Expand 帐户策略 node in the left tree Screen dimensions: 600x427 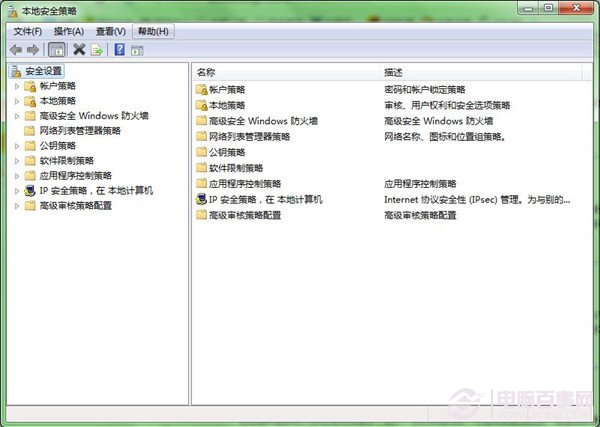(x=17, y=86)
